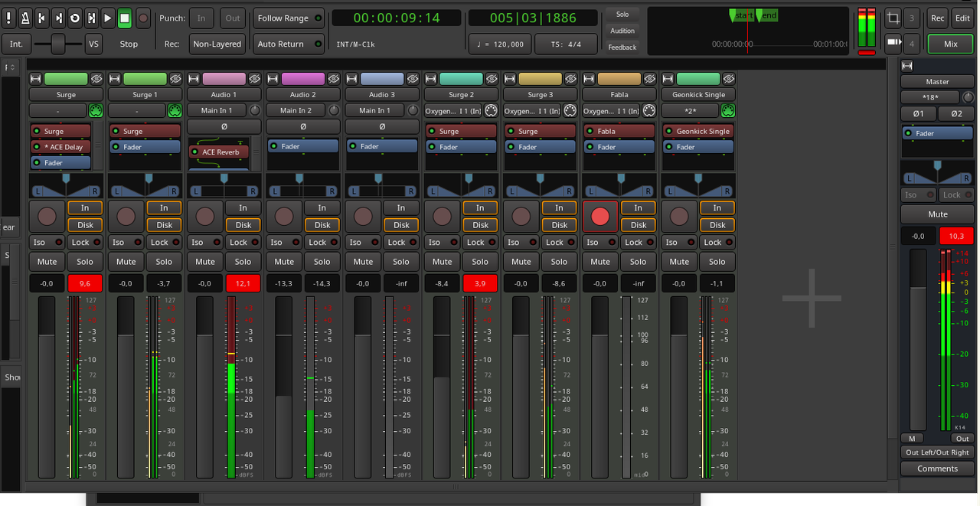Viewport: 980px width, 506px height.
Task: Jump playhead to session start
Action: point(41,18)
